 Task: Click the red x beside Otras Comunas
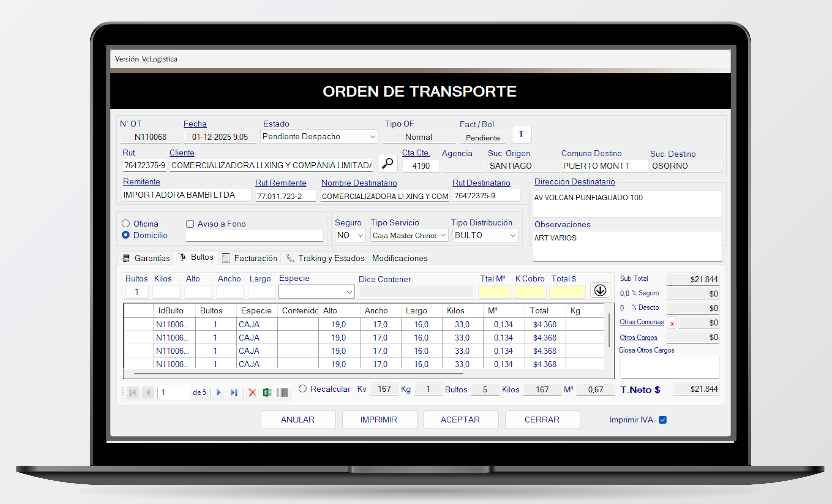click(672, 323)
